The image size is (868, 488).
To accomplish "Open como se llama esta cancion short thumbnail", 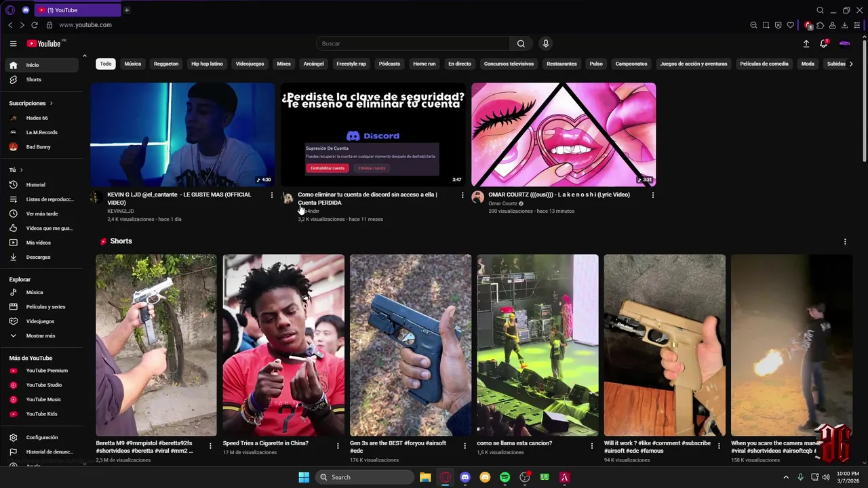I will click(x=538, y=345).
